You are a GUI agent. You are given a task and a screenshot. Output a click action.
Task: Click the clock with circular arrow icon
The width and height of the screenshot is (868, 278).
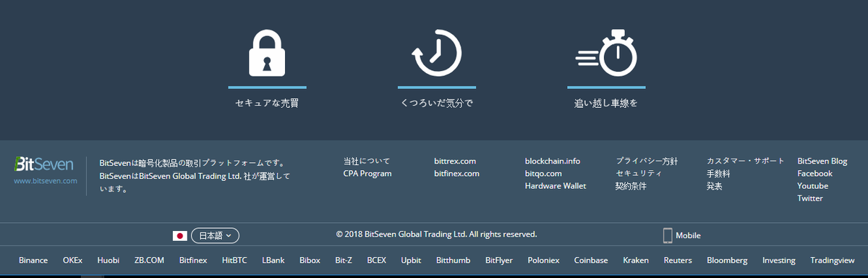[436, 54]
